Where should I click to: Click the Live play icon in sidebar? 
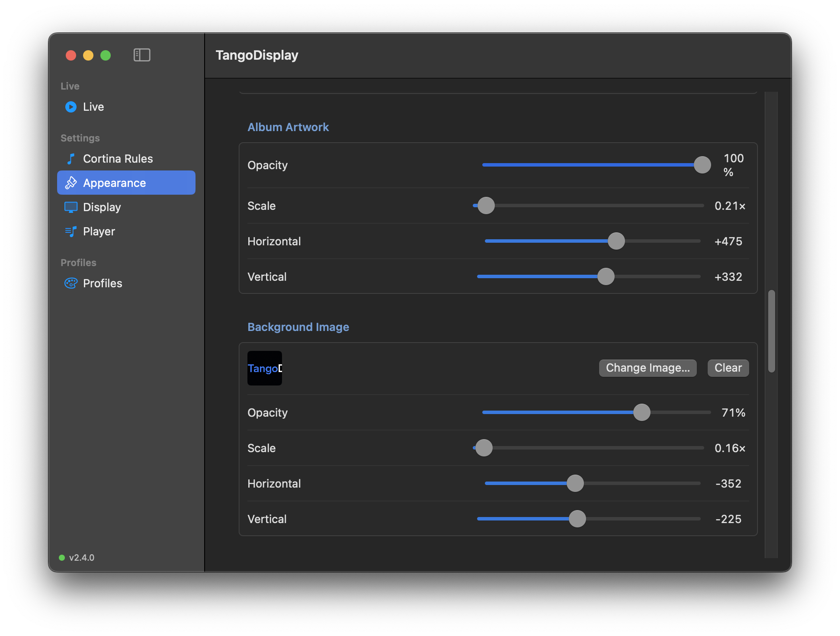pos(71,107)
